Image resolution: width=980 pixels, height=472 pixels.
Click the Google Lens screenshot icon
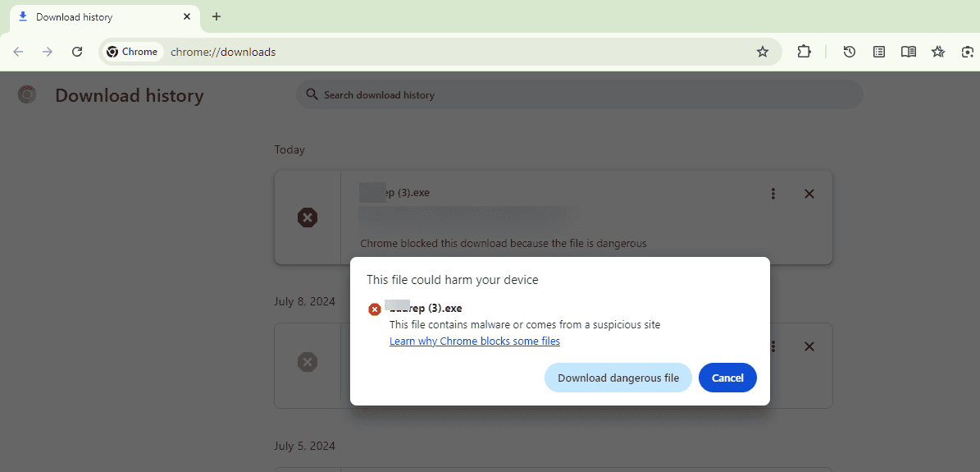point(968,52)
